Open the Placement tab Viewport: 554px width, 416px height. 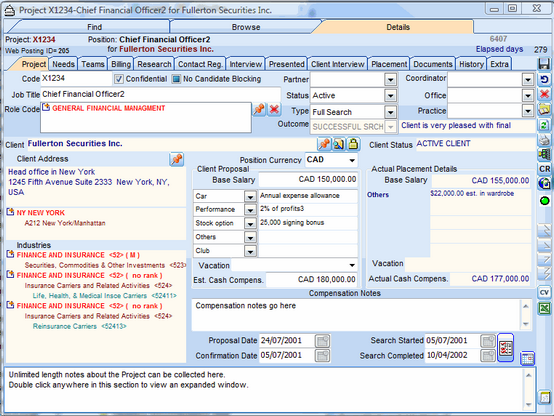click(x=389, y=64)
